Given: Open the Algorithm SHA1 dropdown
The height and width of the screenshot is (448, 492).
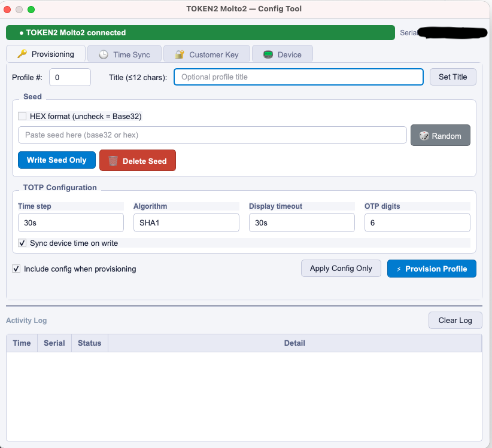Looking at the screenshot, I should point(186,223).
